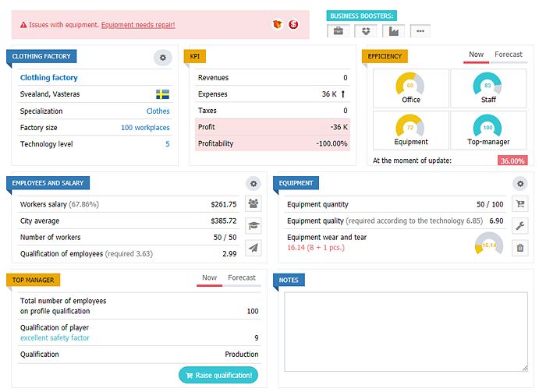This screenshot has width=546, height=392.
Task: Open the factory chart business booster
Action: click(393, 31)
